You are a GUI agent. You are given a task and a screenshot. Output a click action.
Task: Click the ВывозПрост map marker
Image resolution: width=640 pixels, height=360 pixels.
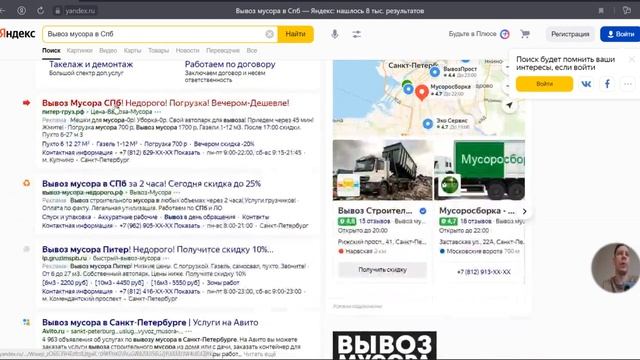(435, 72)
